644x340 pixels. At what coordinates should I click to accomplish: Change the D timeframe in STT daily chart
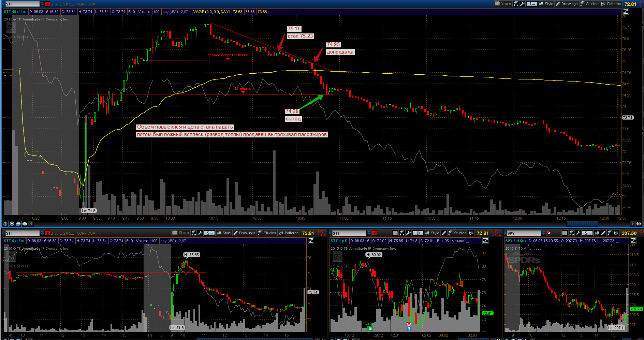[418, 233]
